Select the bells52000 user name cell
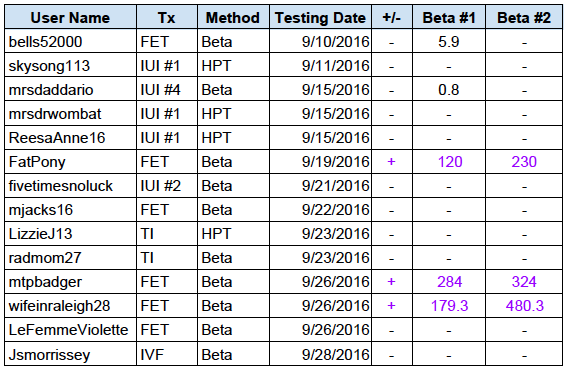Screen dimensions: 567x371 tap(71, 42)
